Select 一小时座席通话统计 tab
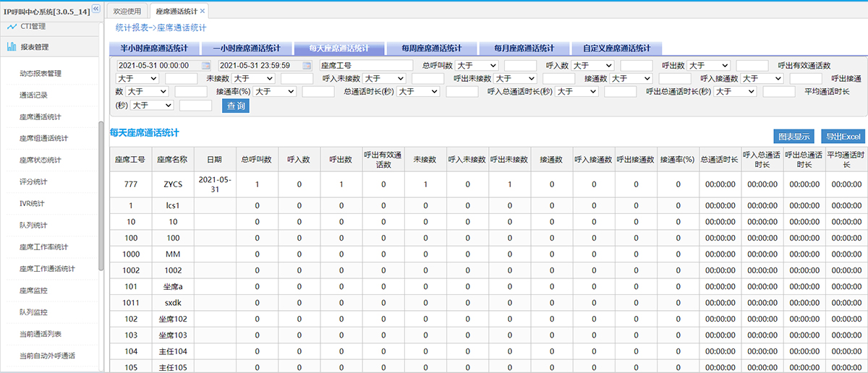 tap(245, 48)
